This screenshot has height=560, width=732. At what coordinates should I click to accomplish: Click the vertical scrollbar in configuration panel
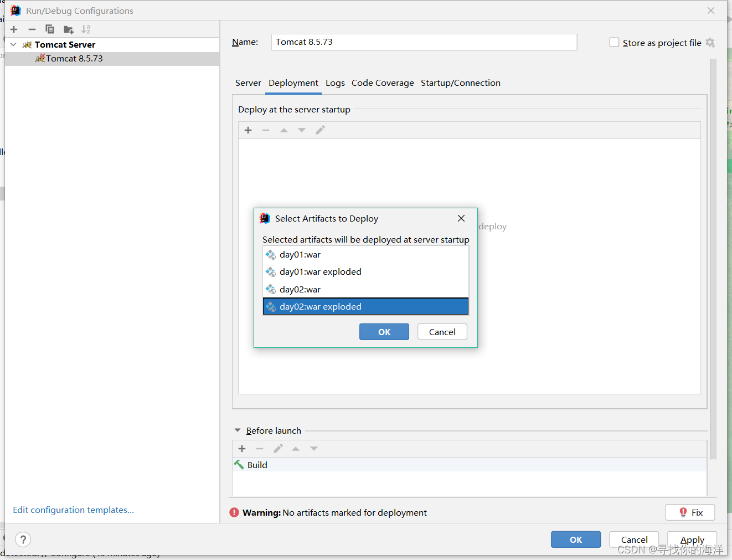point(714,259)
